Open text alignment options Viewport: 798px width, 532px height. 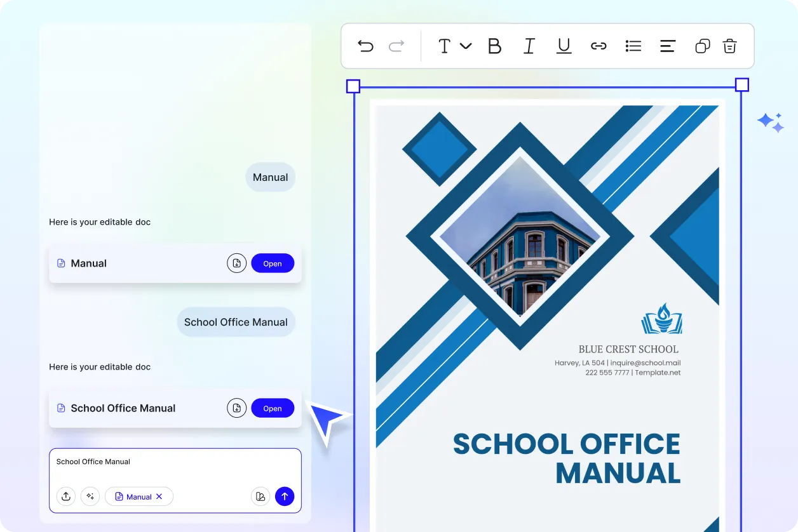pos(668,46)
